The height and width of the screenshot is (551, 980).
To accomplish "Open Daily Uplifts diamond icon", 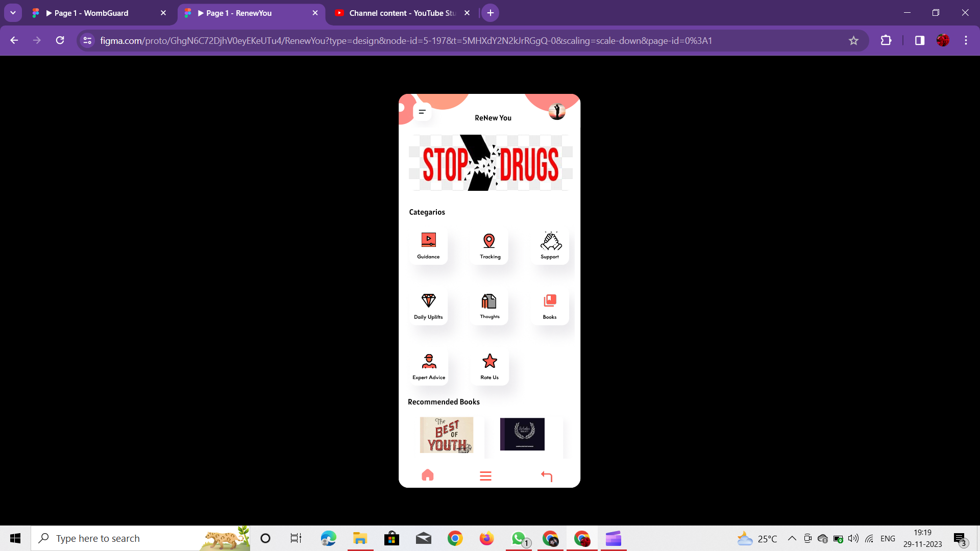I will click(x=428, y=301).
